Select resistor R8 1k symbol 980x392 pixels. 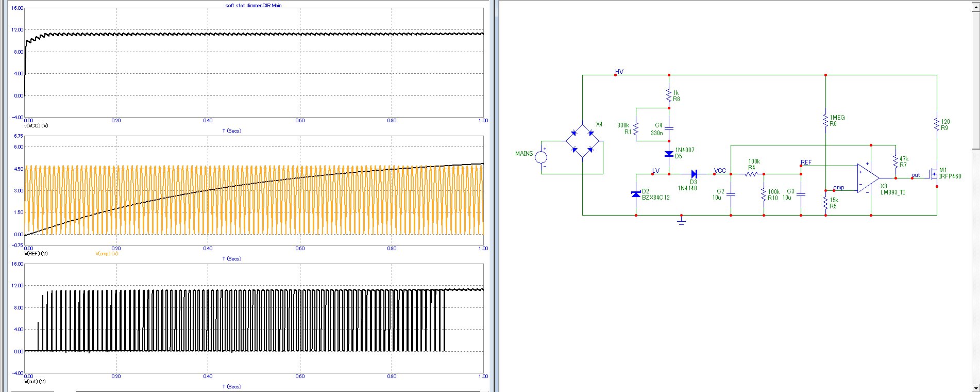click(669, 95)
